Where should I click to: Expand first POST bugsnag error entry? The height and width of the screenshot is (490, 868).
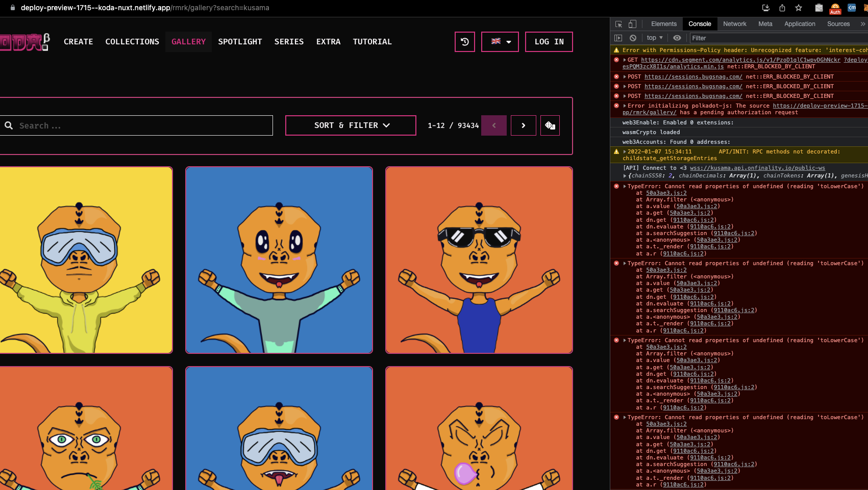(625, 76)
